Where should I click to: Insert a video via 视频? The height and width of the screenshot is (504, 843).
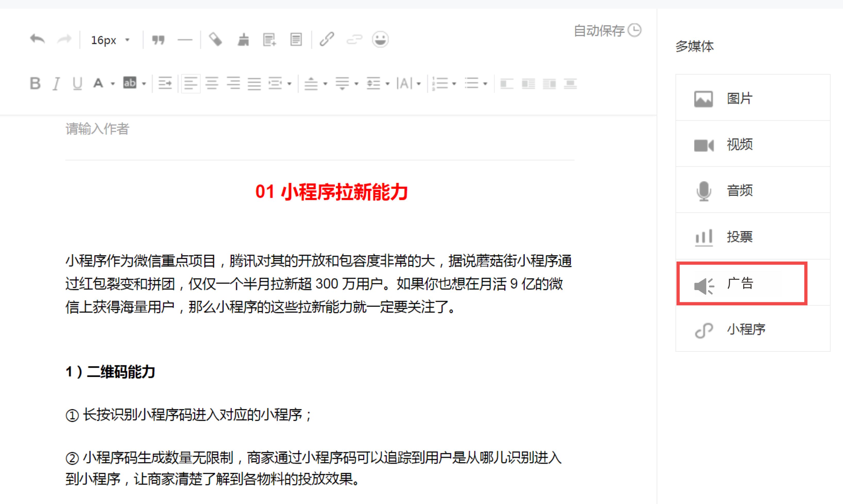[753, 144]
